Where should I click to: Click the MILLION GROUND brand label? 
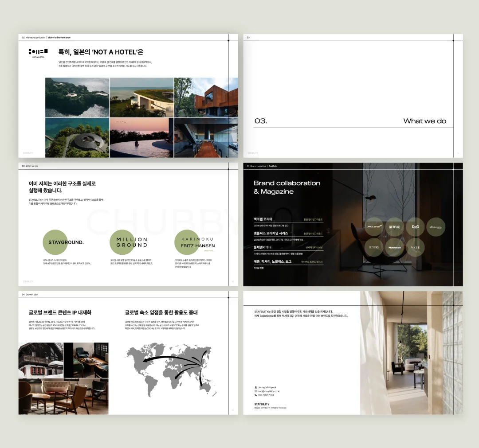(x=131, y=242)
